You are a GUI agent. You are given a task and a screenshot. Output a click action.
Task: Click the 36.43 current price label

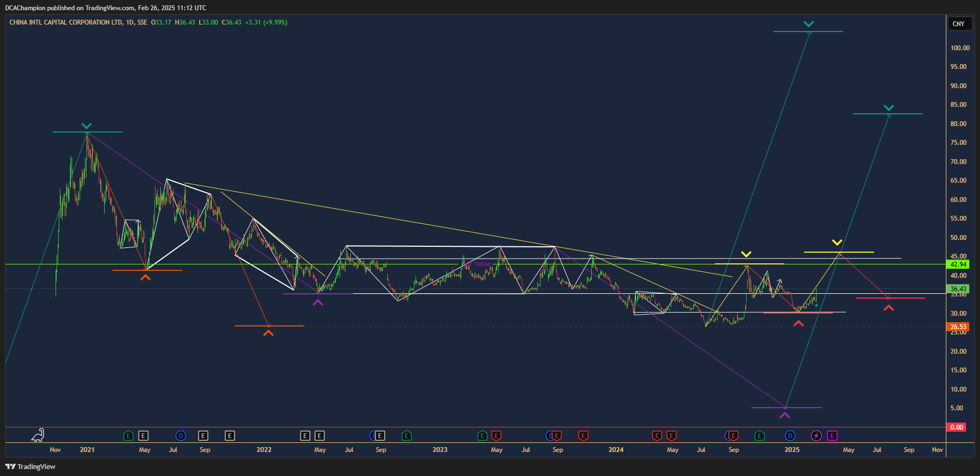tap(958, 288)
